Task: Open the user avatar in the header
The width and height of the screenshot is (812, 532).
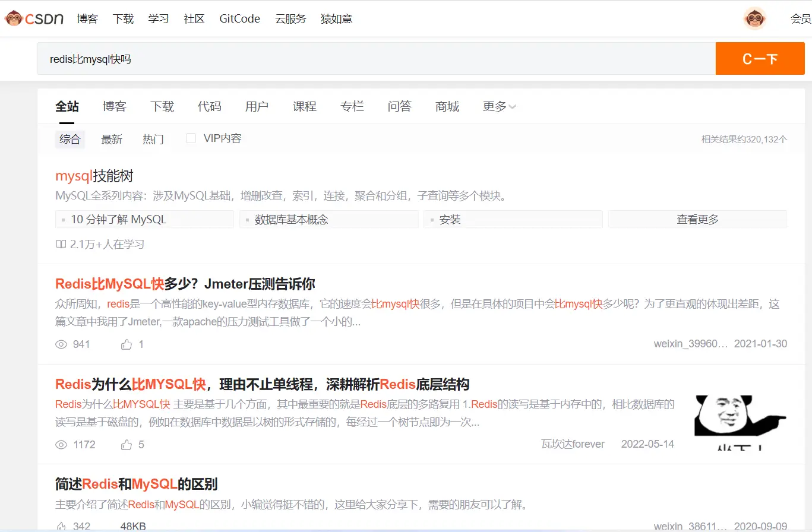Action: coord(755,18)
